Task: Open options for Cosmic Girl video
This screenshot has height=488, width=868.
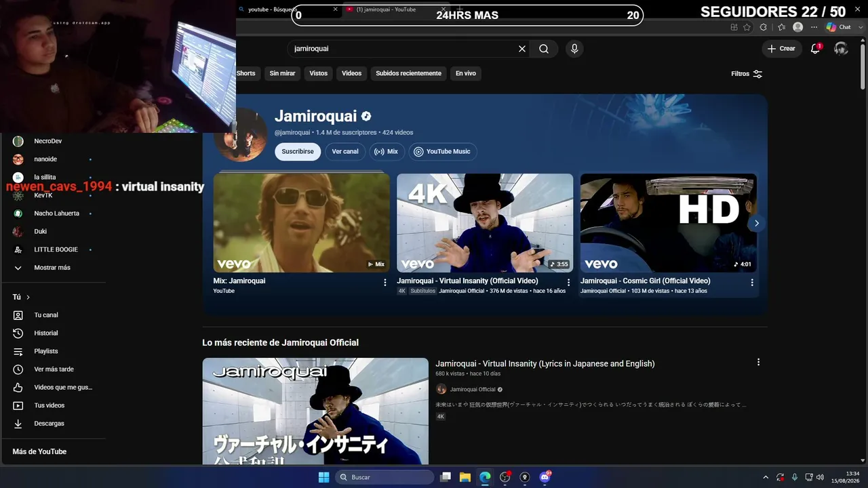Action: pos(752,283)
